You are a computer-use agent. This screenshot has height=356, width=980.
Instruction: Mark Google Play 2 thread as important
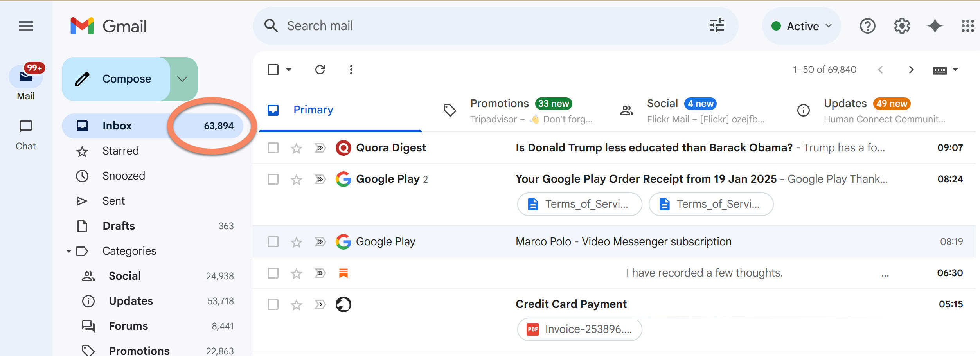pos(320,179)
